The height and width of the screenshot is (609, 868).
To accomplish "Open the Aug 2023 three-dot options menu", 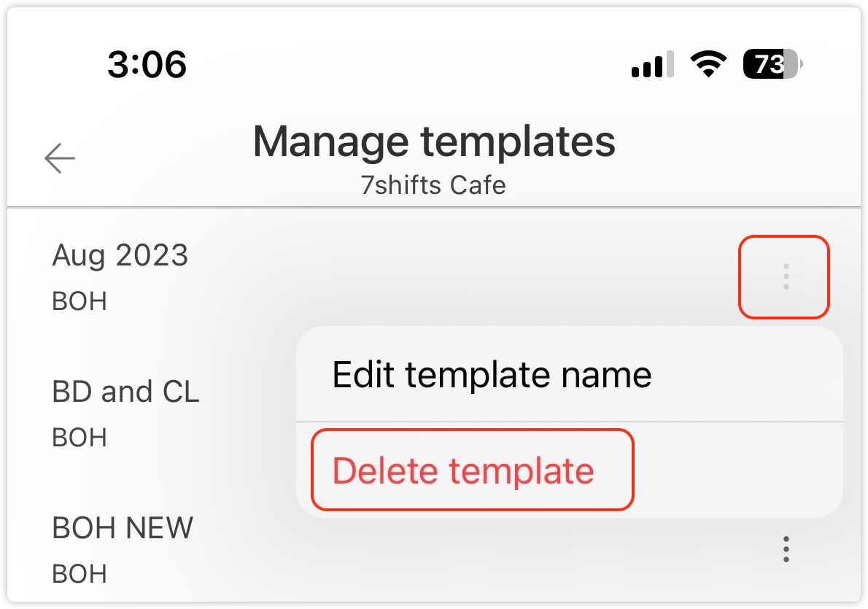I will point(785,277).
